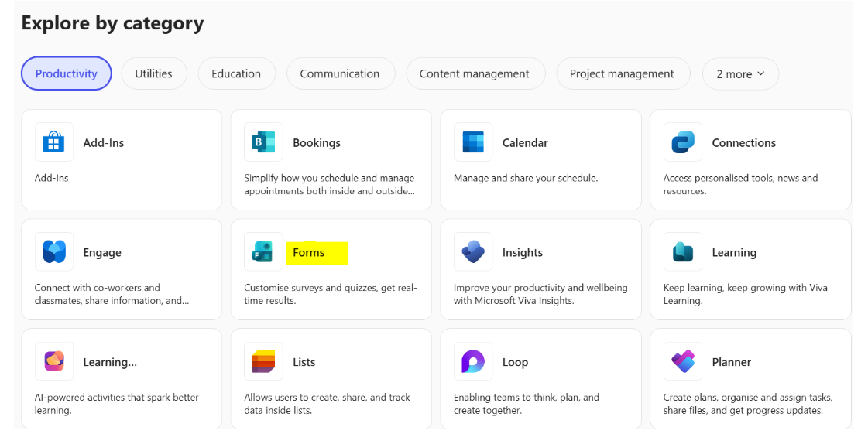Choose the Content management category

(x=475, y=74)
